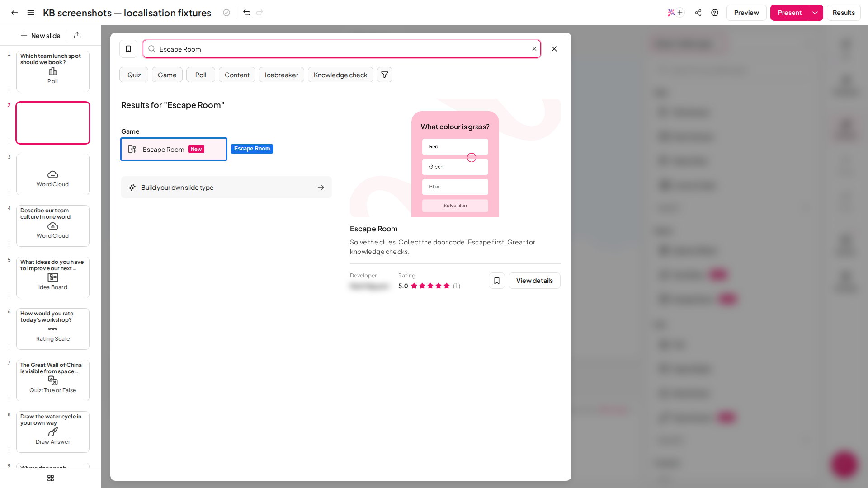Go back using the left arrow icon
The image size is (868, 488).
pos(14,13)
